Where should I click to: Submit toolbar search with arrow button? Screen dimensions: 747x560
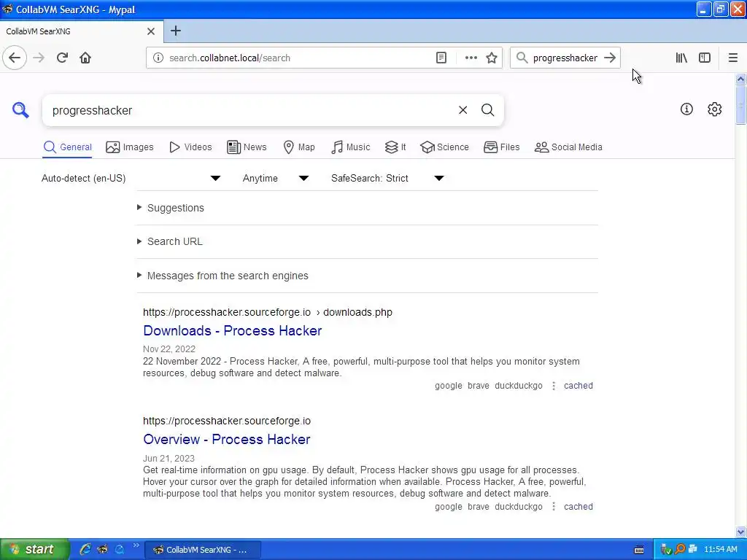click(610, 58)
